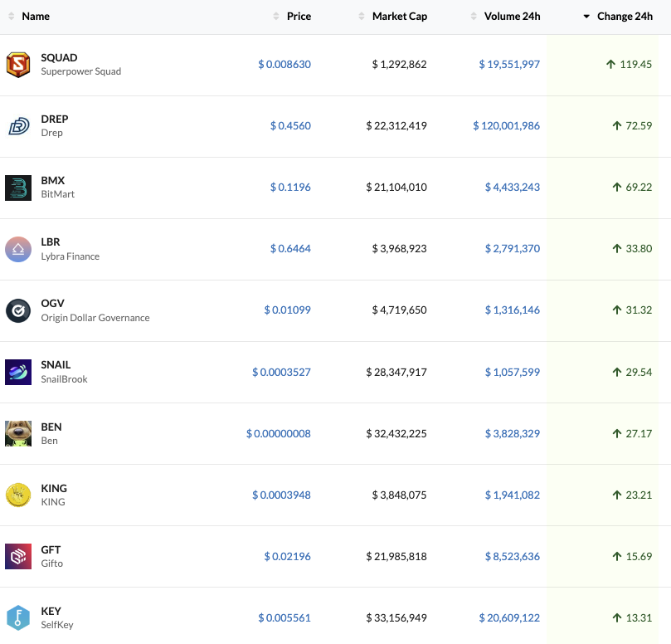Image resolution: width=671 pixels, height=644 pixels.
Task: Click the BMX BitMart logo icon
Action: [x=18, y=188]
